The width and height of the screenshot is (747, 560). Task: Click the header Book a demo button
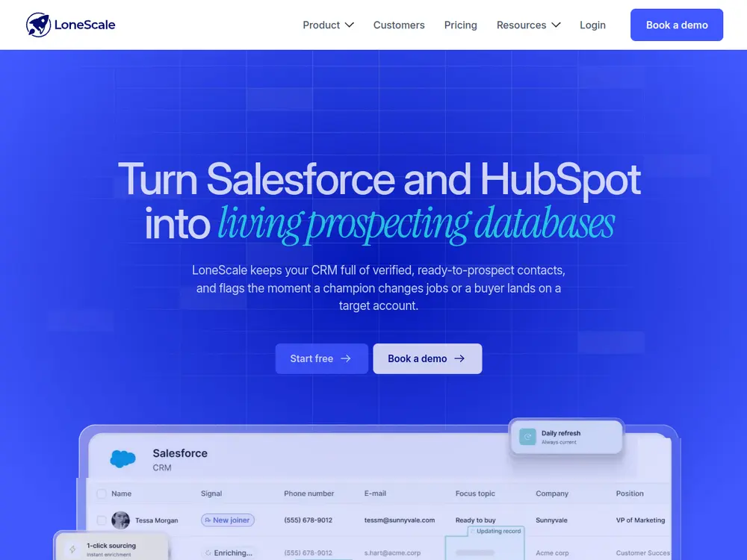(677, 25)
